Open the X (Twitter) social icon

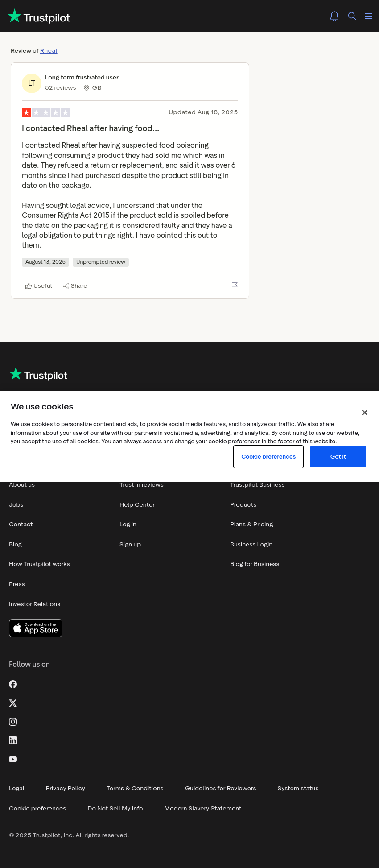pyautogui.click(x=13, y=703)
